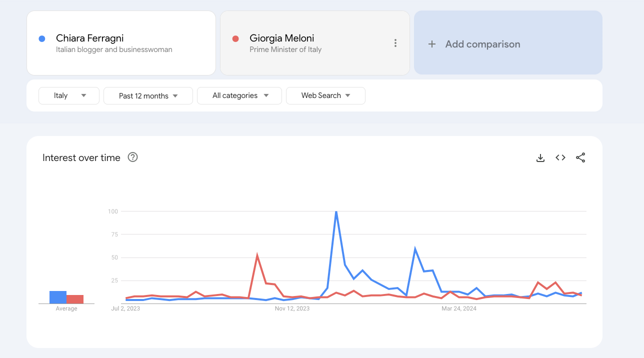The height and width of the screenshot is (358, 644).
Task: Change the Past 12 months time range
Action: click(148, 95)
